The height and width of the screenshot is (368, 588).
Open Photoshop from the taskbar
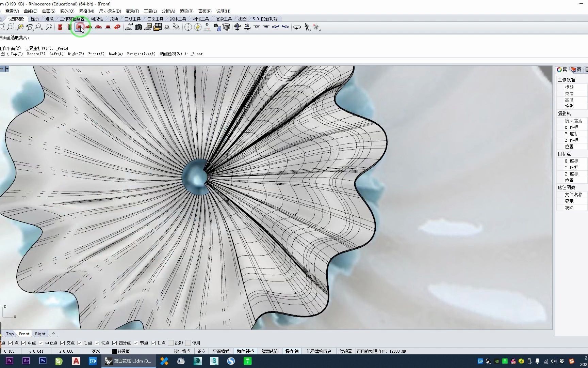[43, 361]
